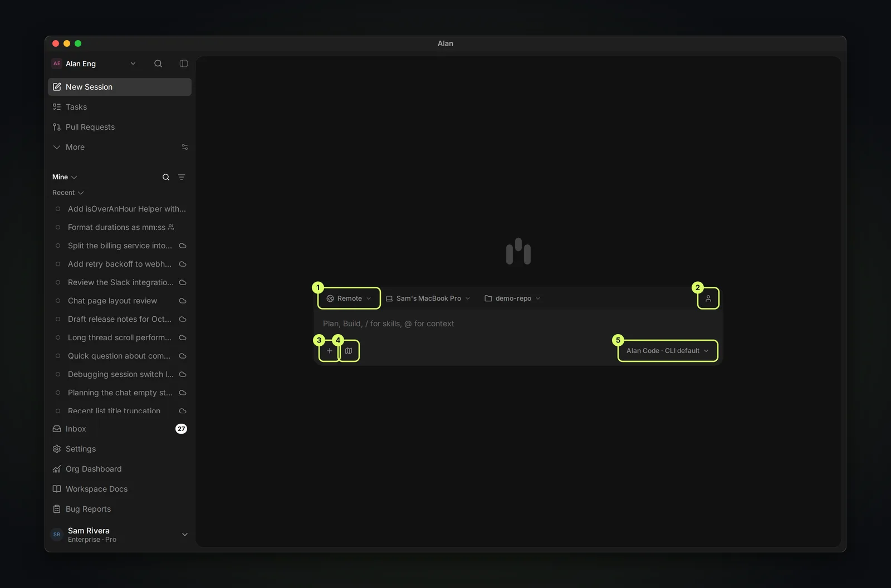Viewport: 891px width, 588px height.
Task: Search sessions using the Mine row magnifier
Action: pos(166,177)
